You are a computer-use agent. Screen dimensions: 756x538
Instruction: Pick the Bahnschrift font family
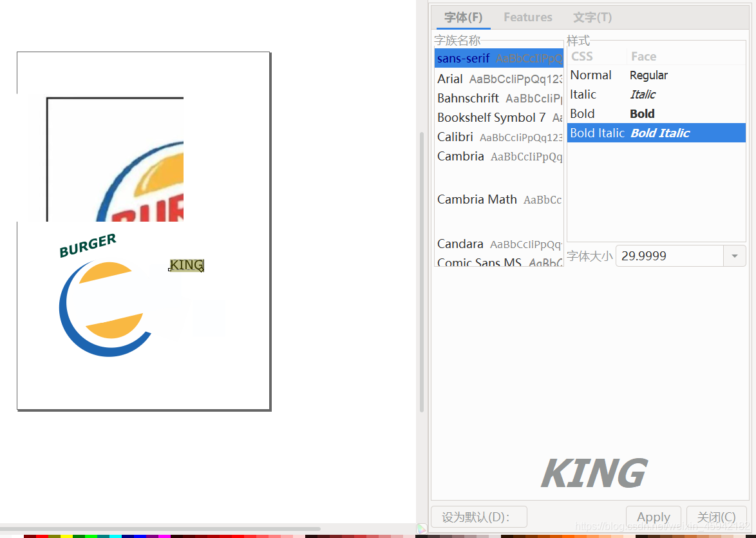(x=499, y=98)
